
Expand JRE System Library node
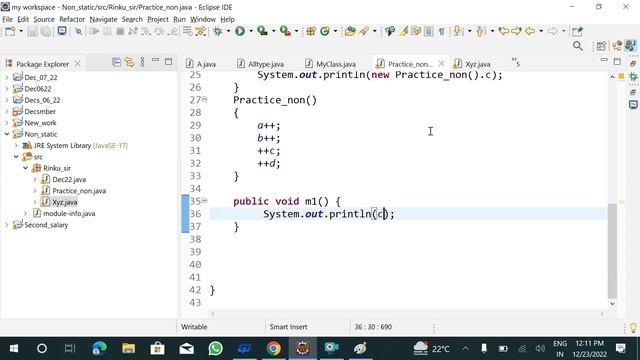click(x=16, y=145)
